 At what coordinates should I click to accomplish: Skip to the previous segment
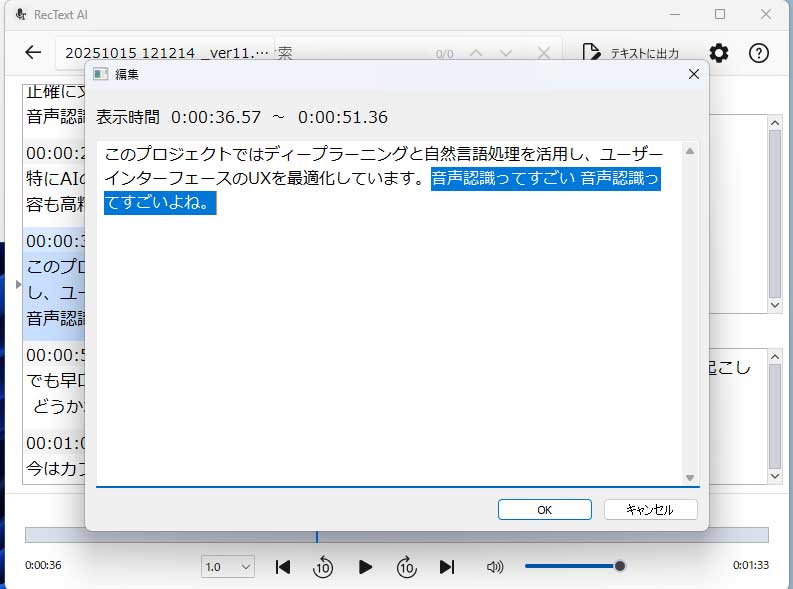coord(283,567)
